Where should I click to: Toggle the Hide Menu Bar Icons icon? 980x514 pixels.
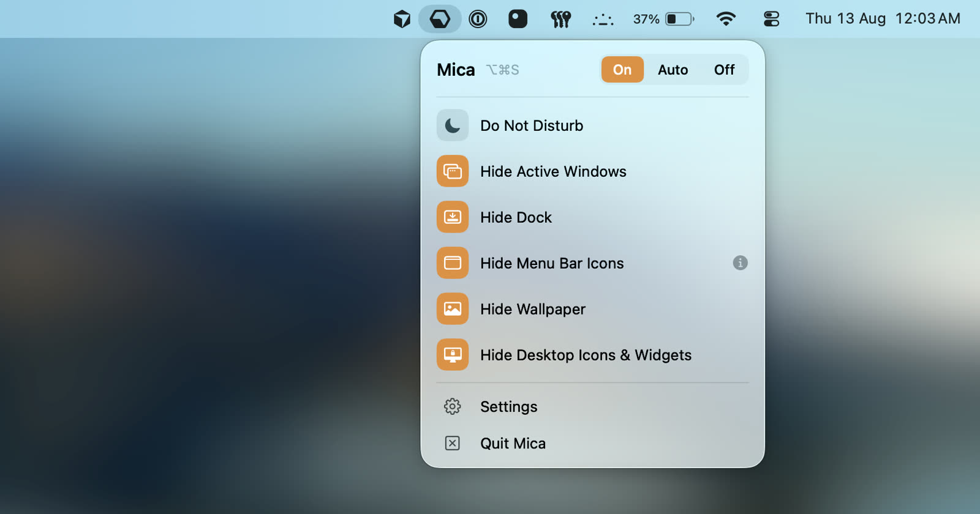pos(453,263)
